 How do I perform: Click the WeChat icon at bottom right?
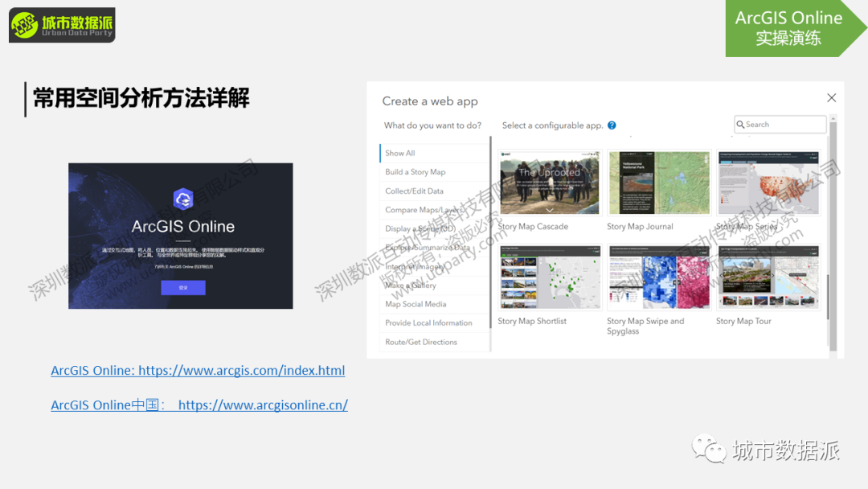pyautogui.click(x=709, y=449)
